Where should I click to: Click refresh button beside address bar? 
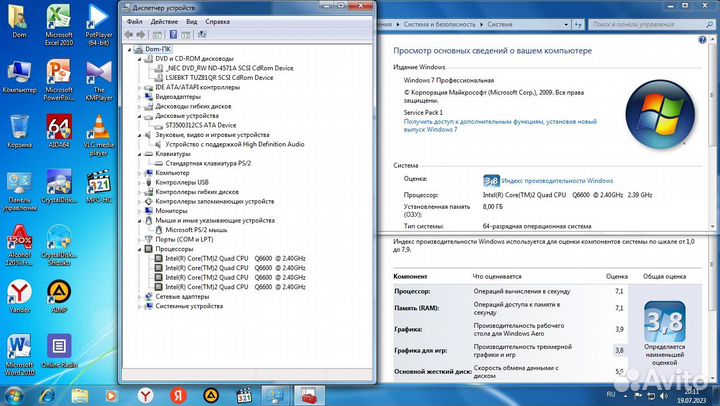pyautogui.click(x=578, y=24)
